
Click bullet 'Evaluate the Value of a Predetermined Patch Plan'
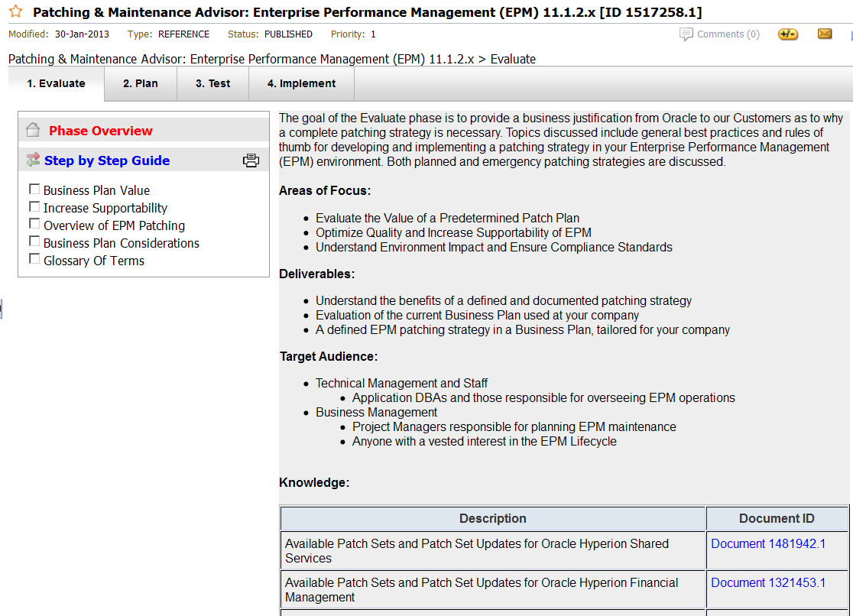(447, 219)
